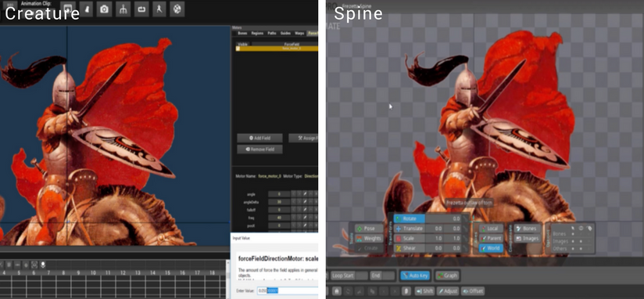Click frame 10 on Creature timeline
Screen dimensions: 644x299
pyautogui.click(x=93, y=272)
